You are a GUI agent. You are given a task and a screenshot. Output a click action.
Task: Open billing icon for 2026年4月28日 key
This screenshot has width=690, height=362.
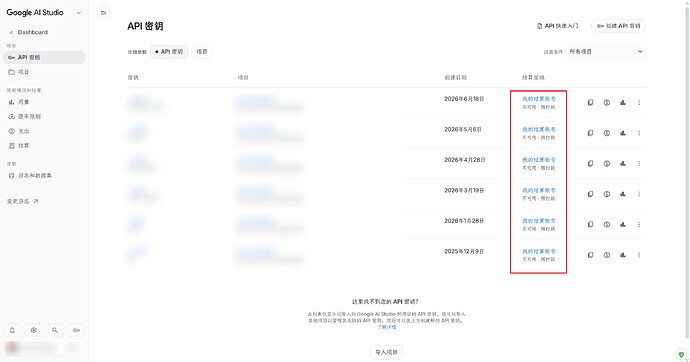point(606,163)
